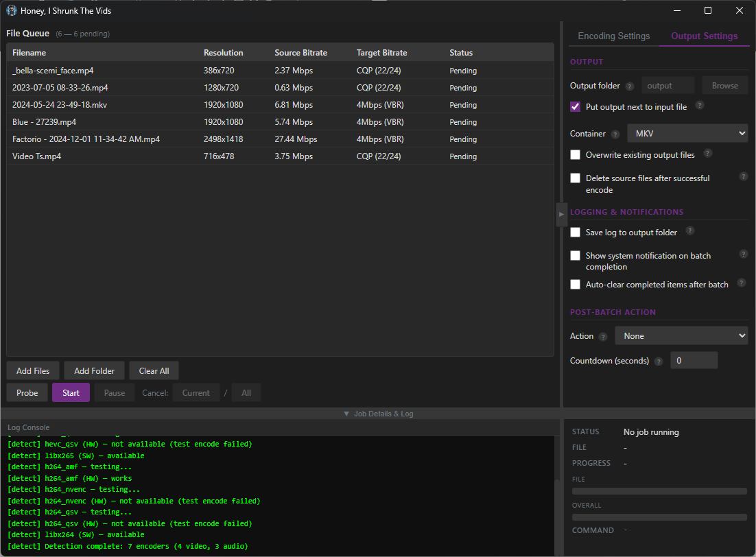The height and width of the screenshot is (557, 756).
Task: Click help icon next to Container label
Action: 615,134
